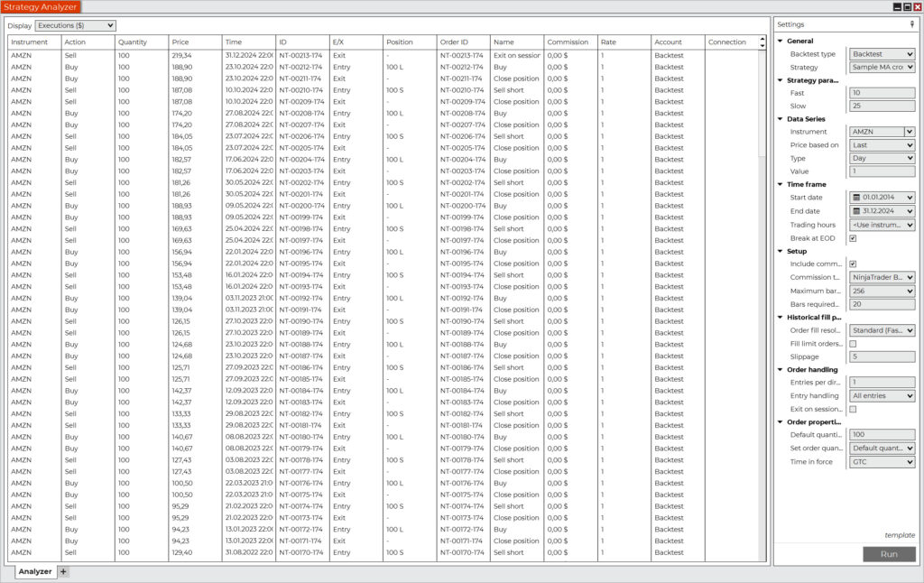Expand the Time in force dropdown

[x=882, y=462]
